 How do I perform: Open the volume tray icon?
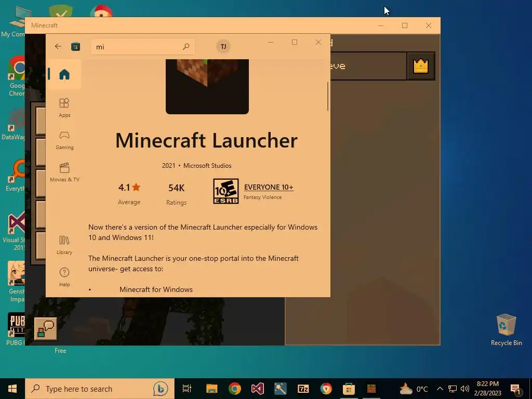(x=465, y=389)
